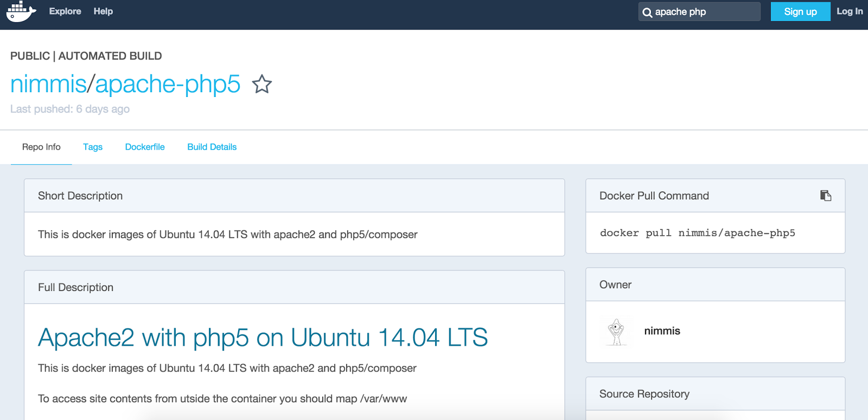The width and height of the screenshot is (868, 420).
Task: Click the Short Description panel header
Action: [295, 196]
